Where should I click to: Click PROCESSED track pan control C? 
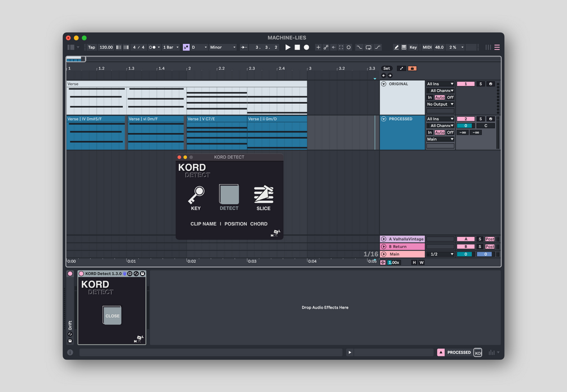[486, 126]
